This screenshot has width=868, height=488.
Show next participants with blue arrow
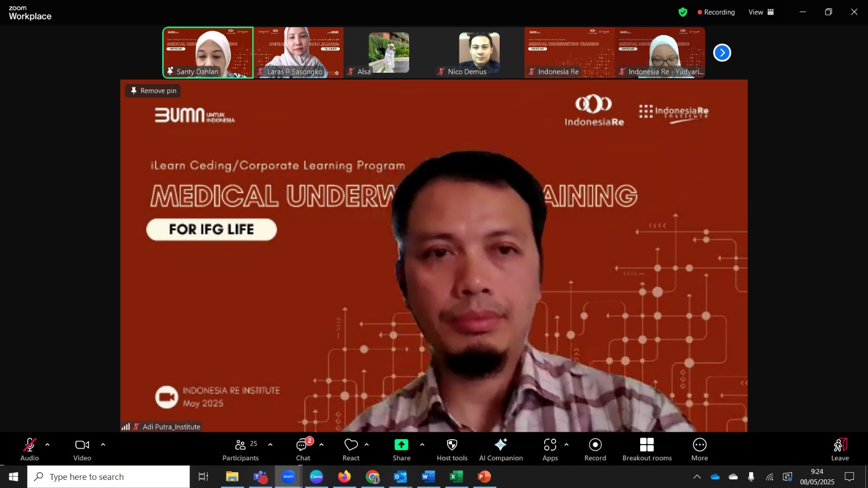pos(722,53)
